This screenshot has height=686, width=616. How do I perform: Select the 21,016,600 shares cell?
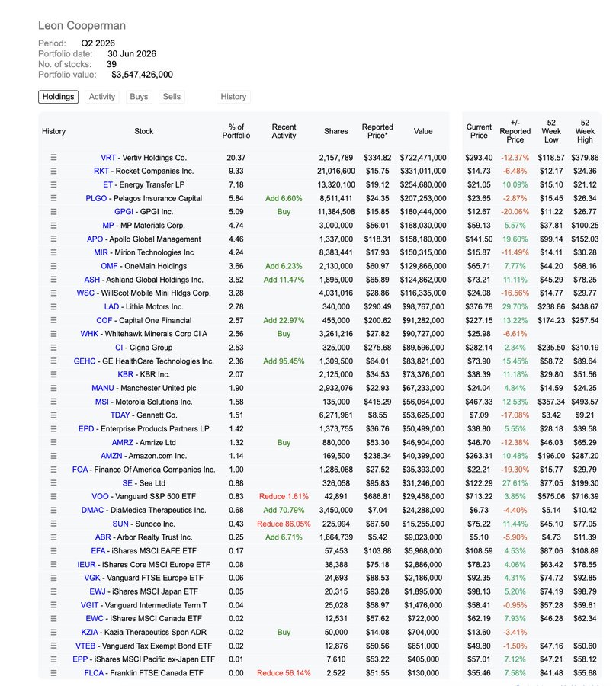[336, 171]
